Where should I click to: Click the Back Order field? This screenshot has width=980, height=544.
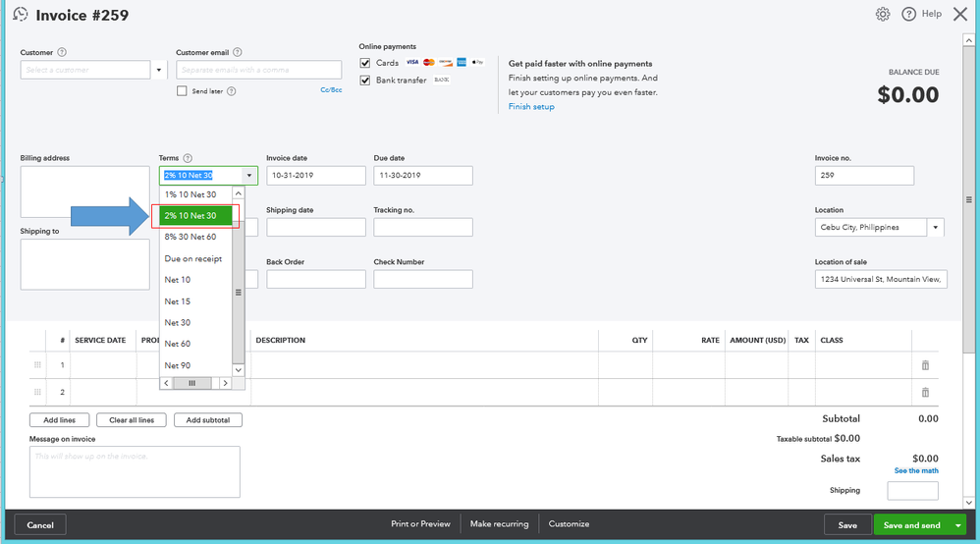pos(315,280)
